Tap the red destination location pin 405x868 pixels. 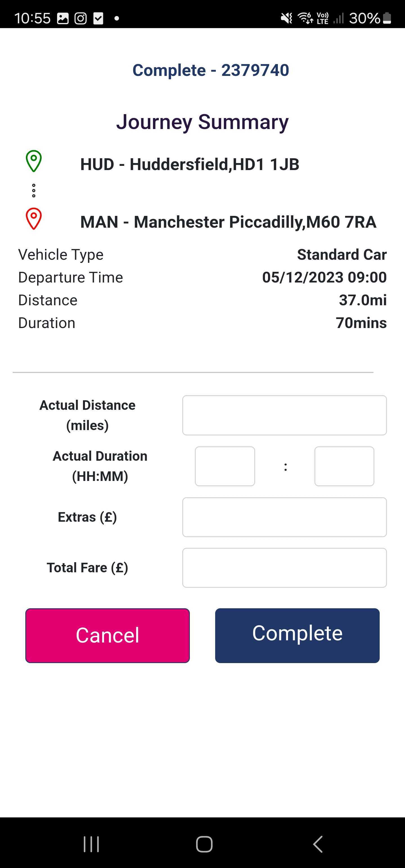(x=34, y=219)
